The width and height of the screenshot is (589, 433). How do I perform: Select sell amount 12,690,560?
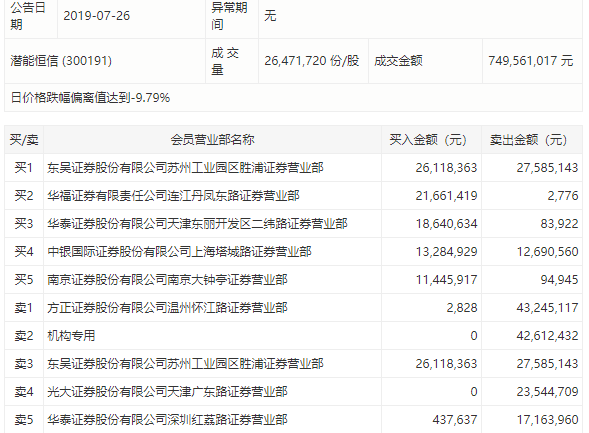547,252
